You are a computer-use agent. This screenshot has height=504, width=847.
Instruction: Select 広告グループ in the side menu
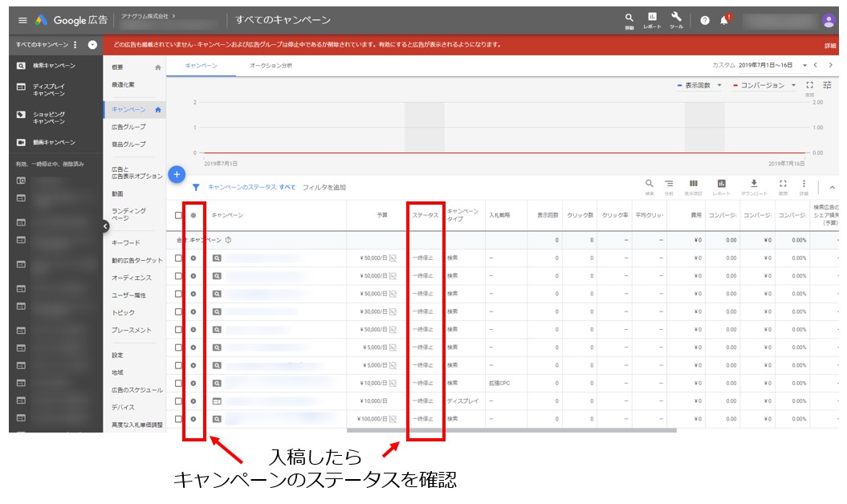tap(128, 127)
